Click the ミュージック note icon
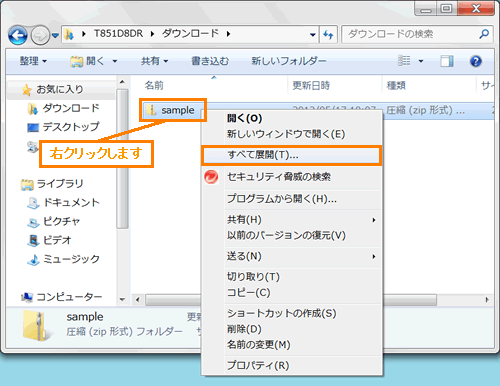Viewport: 500px width, 386px height. (33, 259)
